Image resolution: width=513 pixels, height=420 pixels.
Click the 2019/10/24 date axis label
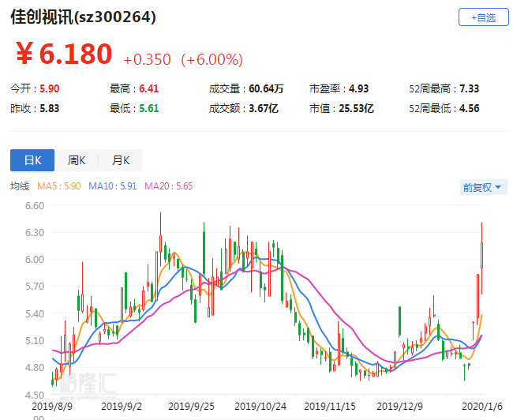pyautogui.click(x=260, y=407)
